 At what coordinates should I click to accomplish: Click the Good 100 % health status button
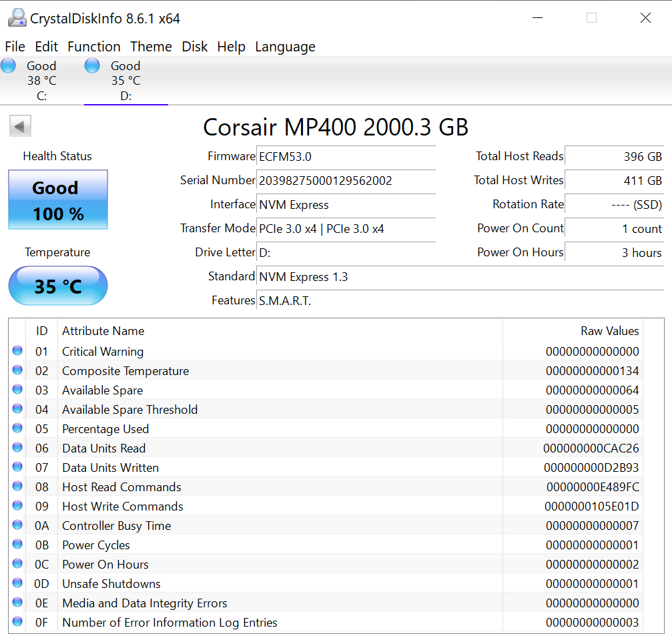58,200
